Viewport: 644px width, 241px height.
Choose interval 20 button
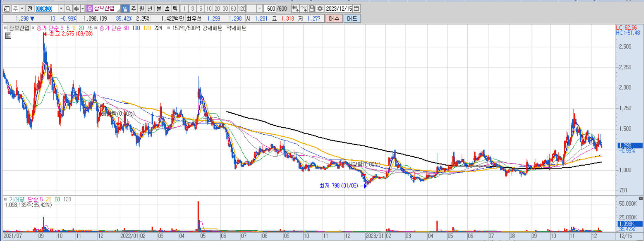click(217, 9)
